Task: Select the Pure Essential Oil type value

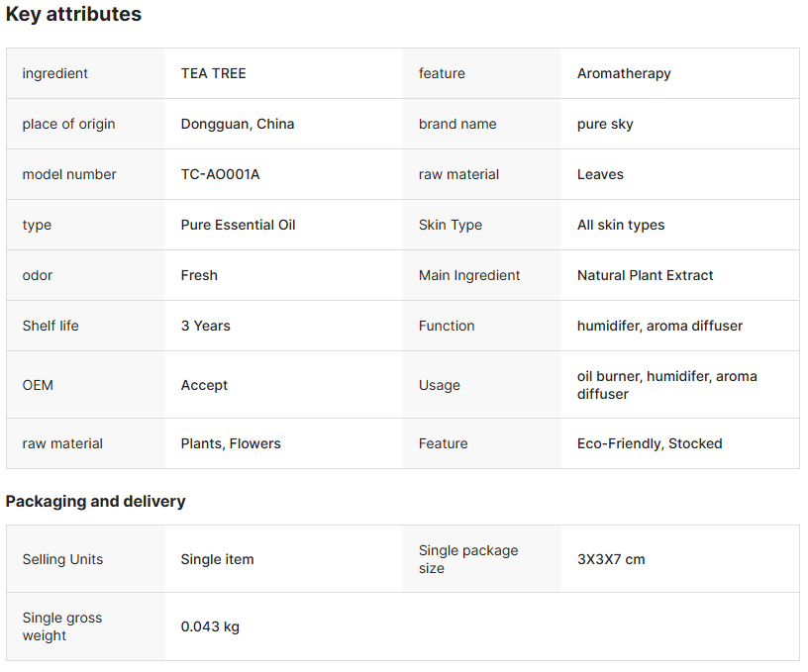Action: tap(238, 225)
